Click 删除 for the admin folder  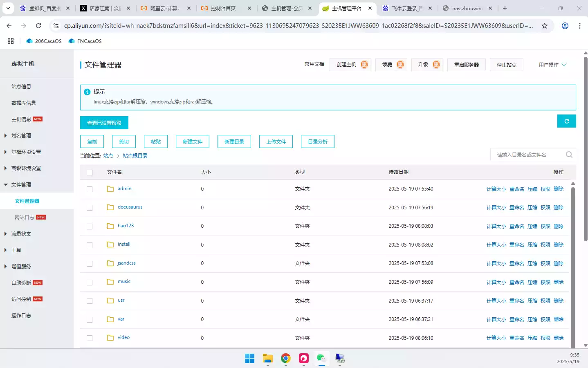point(559,189)
